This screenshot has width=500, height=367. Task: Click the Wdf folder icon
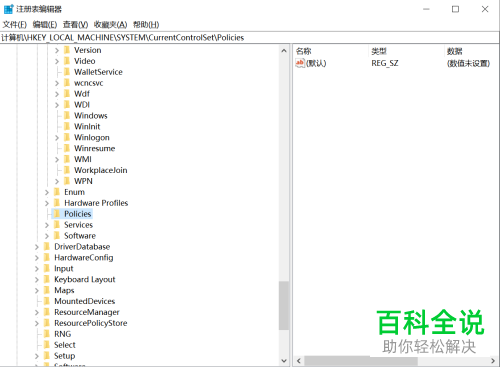(x=67, y=94)
